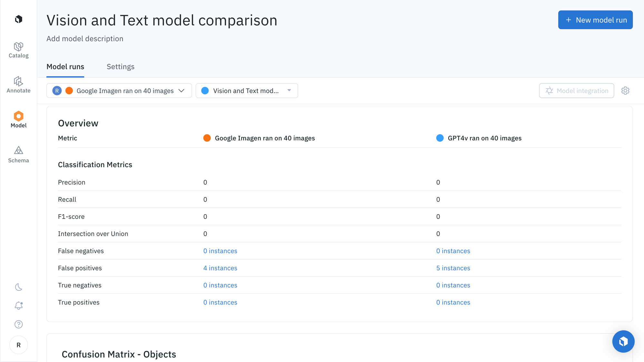
Task: Click the Model integration button
Action: point(576,91)
